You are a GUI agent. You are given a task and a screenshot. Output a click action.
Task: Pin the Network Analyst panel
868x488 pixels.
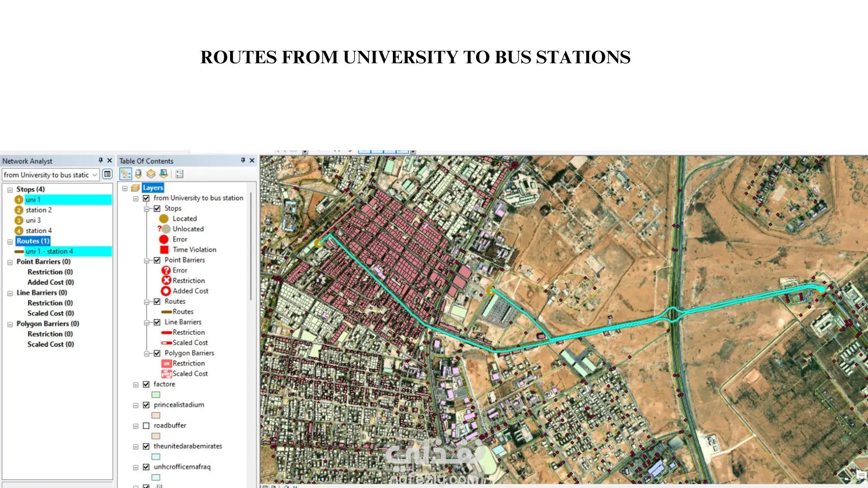pyautogui.click(x=100, y=160)
